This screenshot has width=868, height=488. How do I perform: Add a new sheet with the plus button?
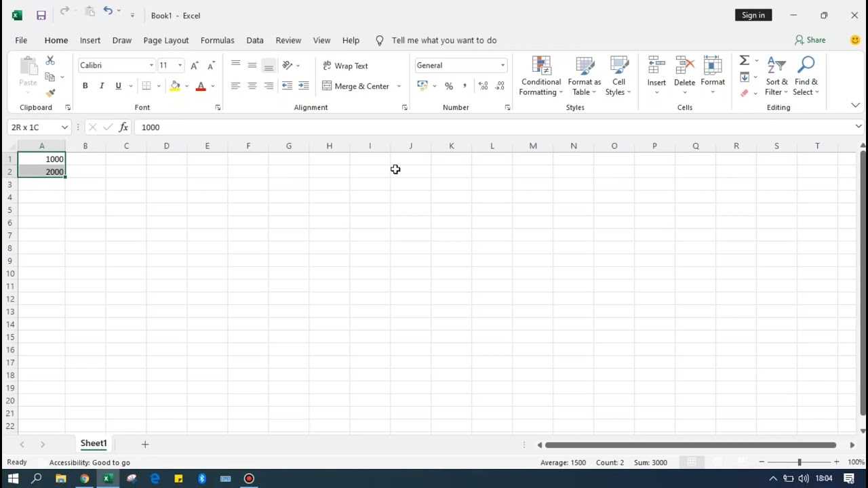pos(144,444)
